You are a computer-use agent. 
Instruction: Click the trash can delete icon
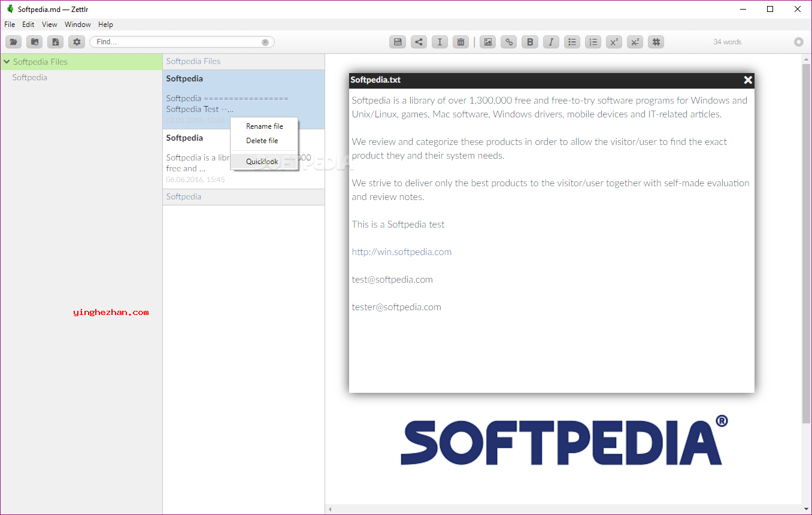[461, 42]
